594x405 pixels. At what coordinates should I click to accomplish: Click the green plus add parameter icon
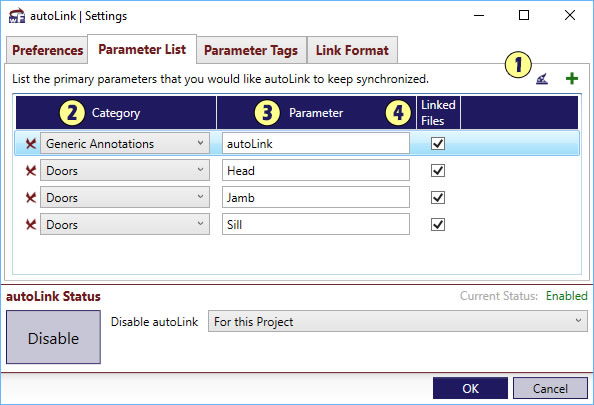pos(572,78)
